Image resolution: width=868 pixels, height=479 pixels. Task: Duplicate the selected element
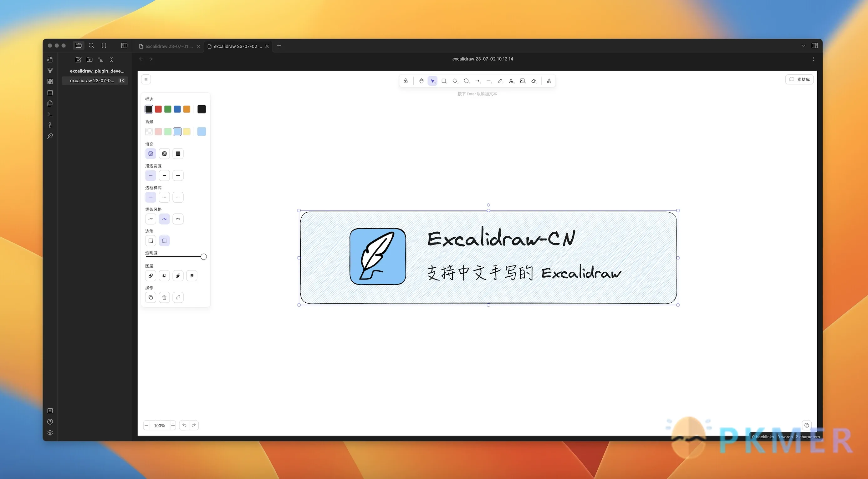(x=151, y=298)
